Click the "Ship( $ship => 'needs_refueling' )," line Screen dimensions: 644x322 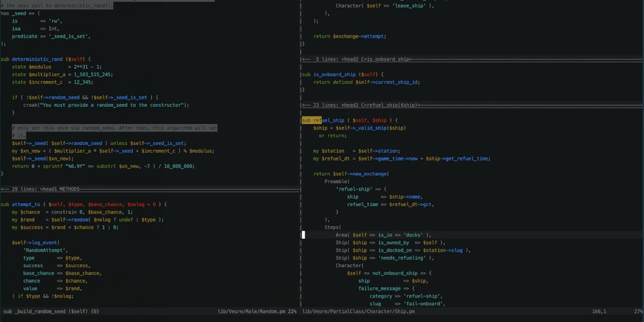pos(385,258)
